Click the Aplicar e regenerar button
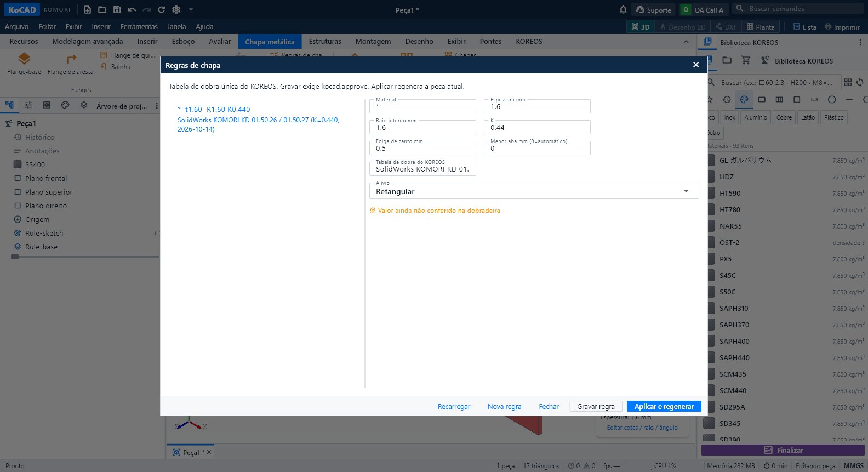Screen dimensions: 868x472 tap(664, 406)
